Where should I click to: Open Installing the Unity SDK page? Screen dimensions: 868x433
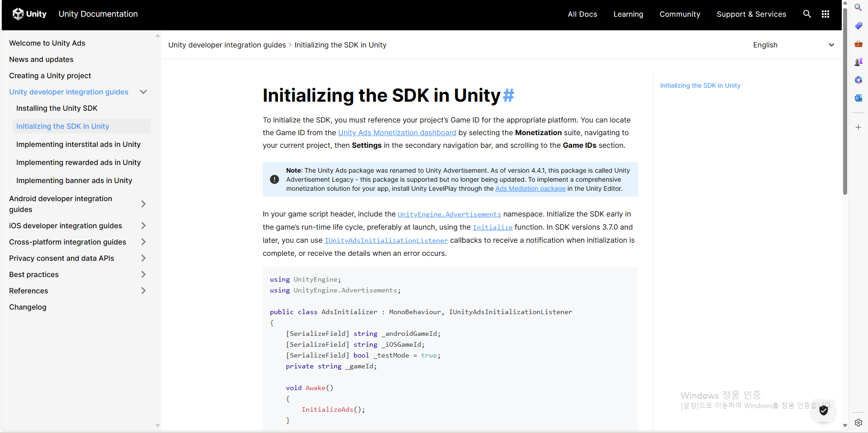[57, 108]
